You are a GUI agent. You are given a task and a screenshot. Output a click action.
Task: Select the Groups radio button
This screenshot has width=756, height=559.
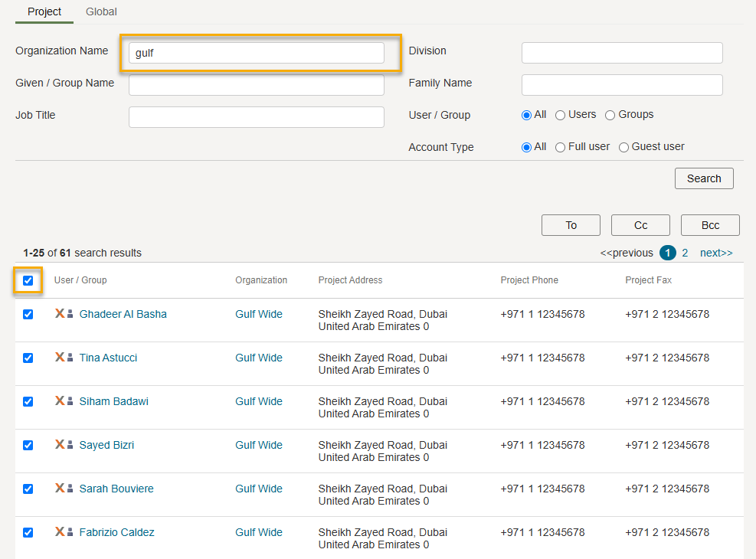click(x=610, y=115)
